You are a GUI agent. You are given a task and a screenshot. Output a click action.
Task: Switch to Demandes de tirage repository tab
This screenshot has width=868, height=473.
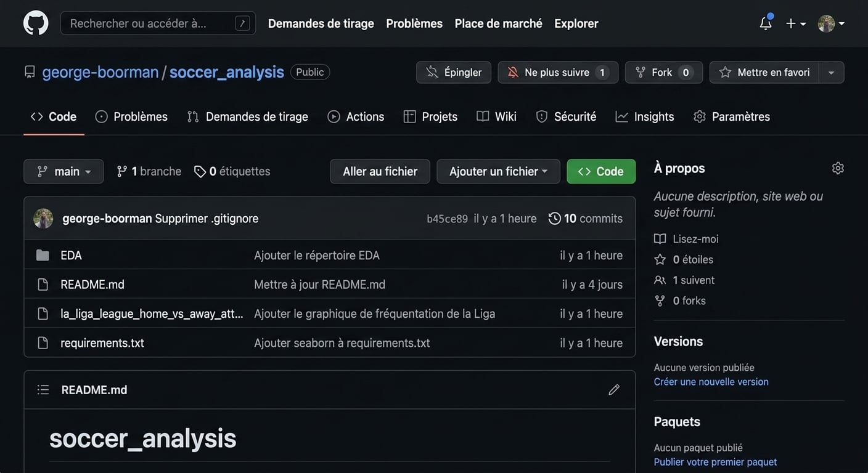[x=247, y=116]
